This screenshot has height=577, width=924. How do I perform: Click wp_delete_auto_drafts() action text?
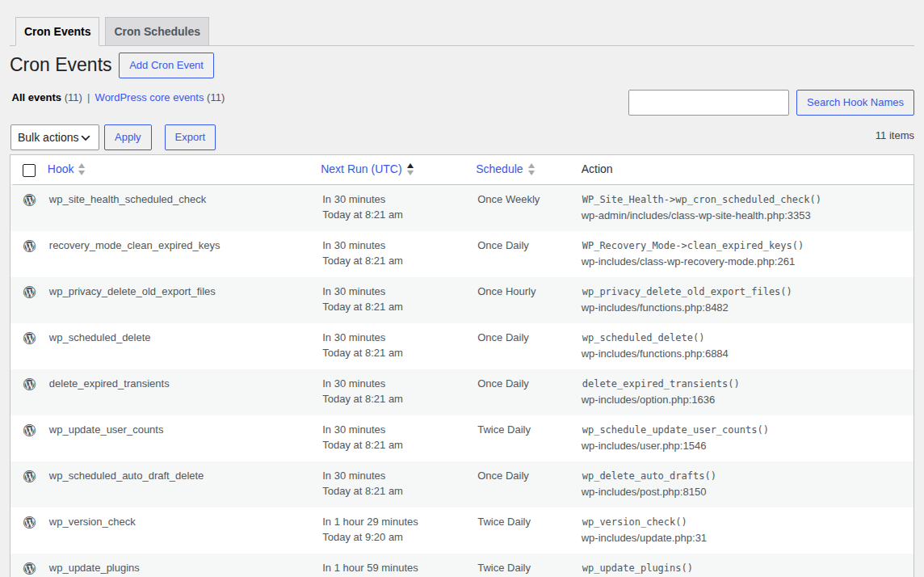click(x=649, y=475)
